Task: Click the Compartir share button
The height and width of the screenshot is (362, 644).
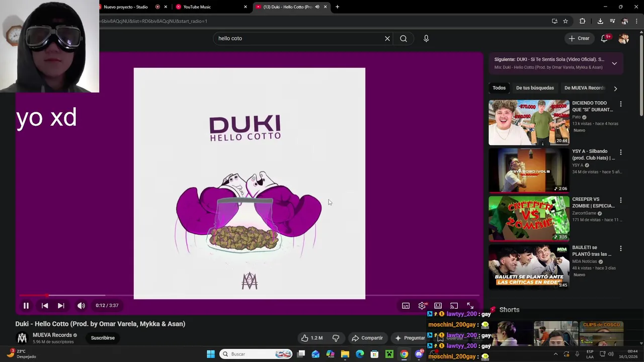Action: [367, 338]
